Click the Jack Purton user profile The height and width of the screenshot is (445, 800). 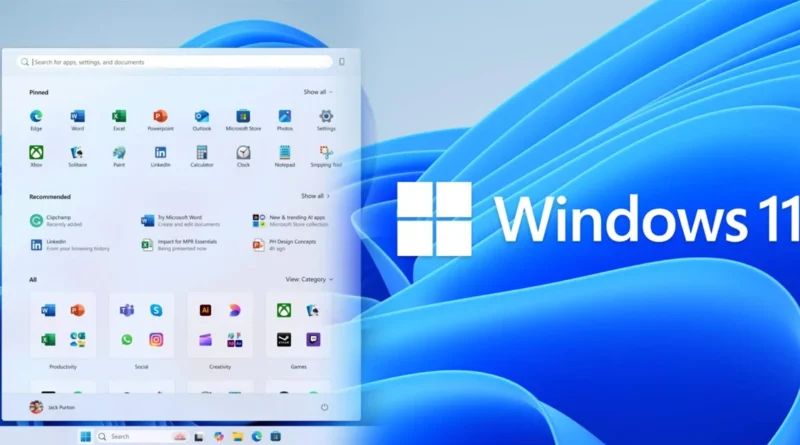pos(52,407)
